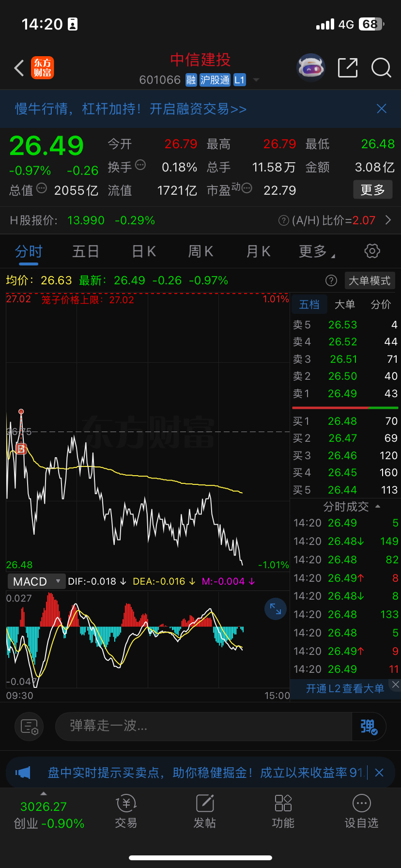Open 功能 features menu
Viewport: 401px width, 868px height.
[283, 812]
